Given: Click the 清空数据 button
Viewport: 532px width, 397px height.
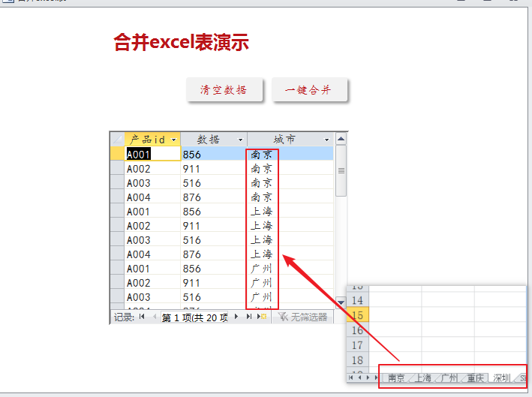Looking at the screenshot, I should (224, 89).
